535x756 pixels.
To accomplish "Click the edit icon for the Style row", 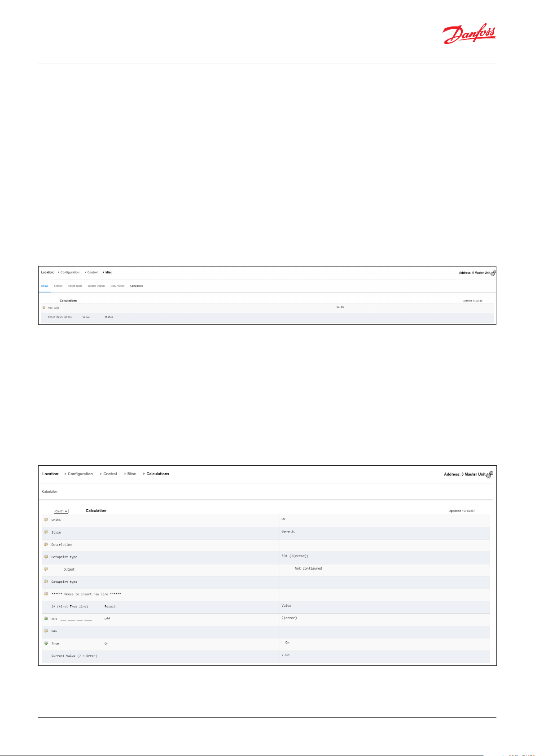I will click(x=46, y=532).
